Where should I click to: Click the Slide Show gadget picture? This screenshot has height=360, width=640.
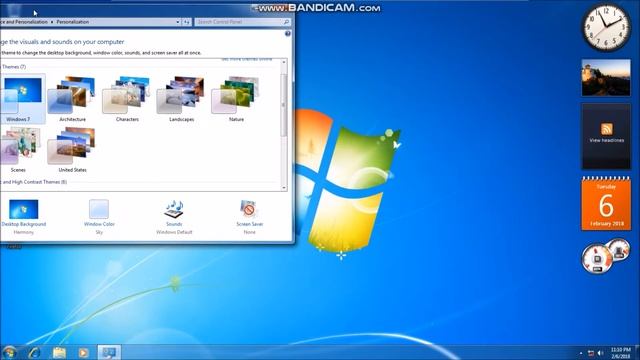pos(606,78)
